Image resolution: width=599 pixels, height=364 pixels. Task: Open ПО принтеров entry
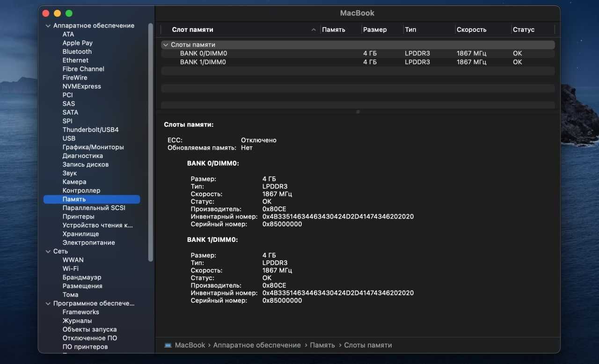tap(85, 347)
